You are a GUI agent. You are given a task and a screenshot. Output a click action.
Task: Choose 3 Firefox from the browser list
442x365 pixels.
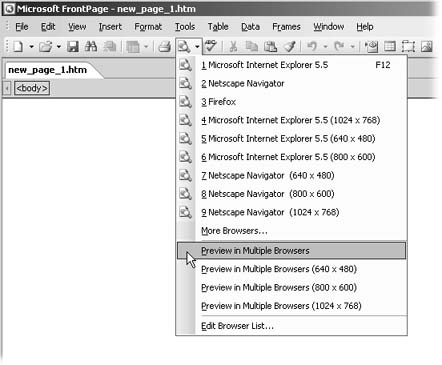(291, 102)
